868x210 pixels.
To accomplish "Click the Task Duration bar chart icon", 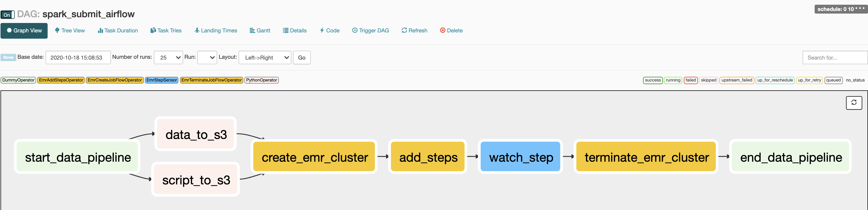I will click(100, 30).
